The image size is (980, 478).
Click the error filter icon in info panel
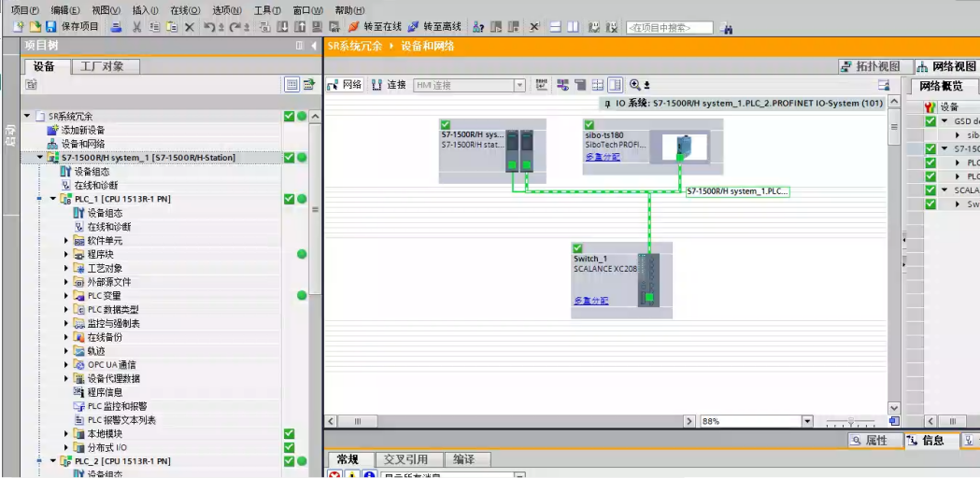tap(335, 475)
